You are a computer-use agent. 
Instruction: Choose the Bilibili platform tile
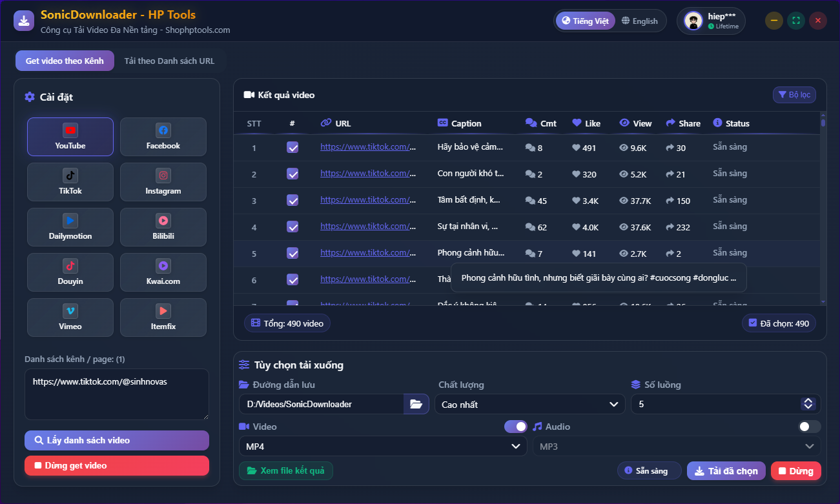[163, 227]
